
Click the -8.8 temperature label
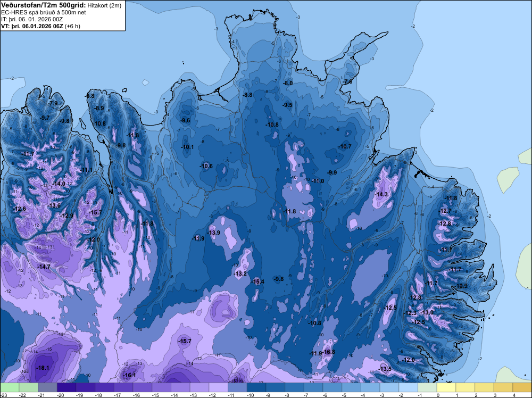[x=247, y=95]
